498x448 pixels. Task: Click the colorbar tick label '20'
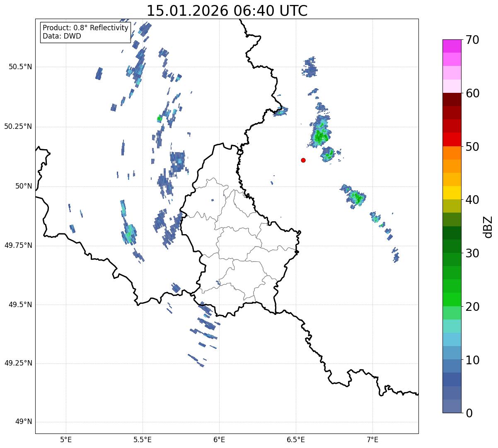472,307
